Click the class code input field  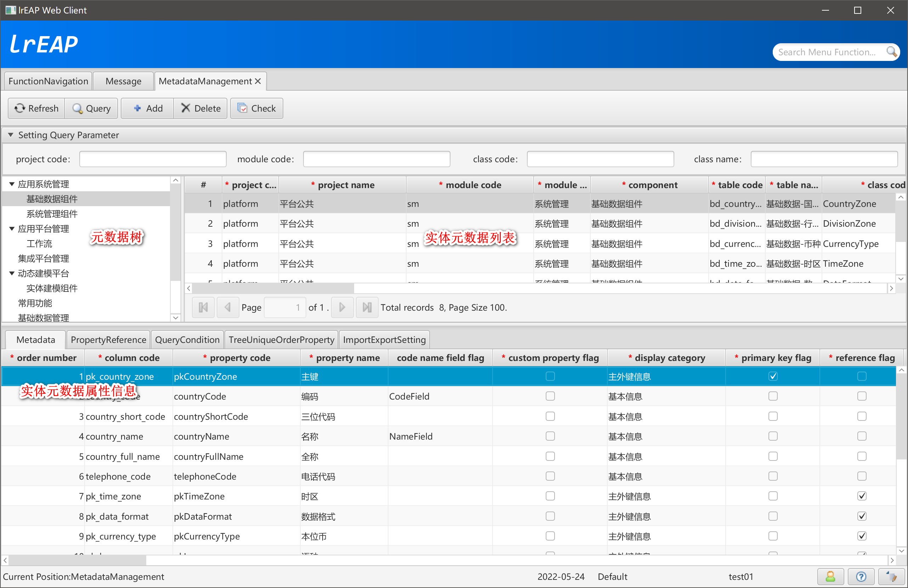(x=600, y=159)
